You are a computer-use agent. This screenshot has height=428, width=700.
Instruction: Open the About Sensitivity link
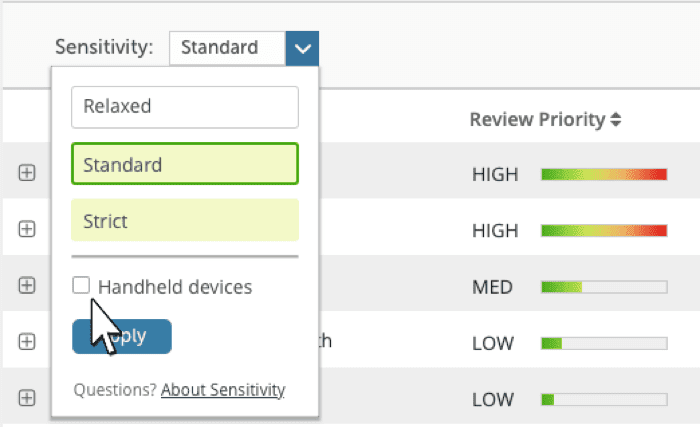pos(223,390)
